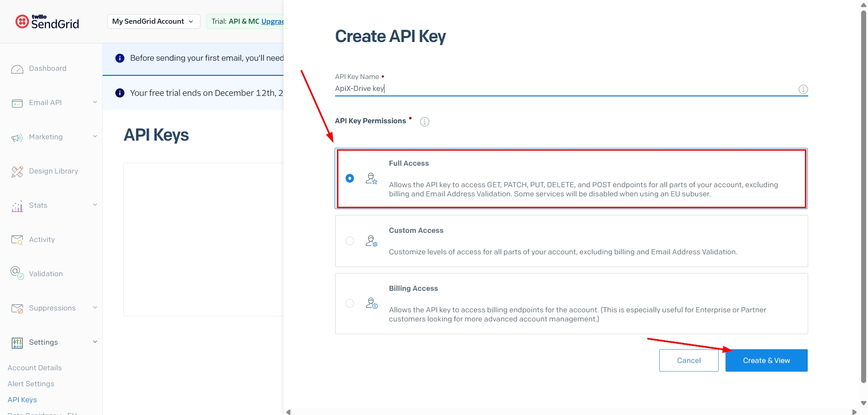Click the Twilio SendGrid logo
868x415 pixels.
[47, 21]
